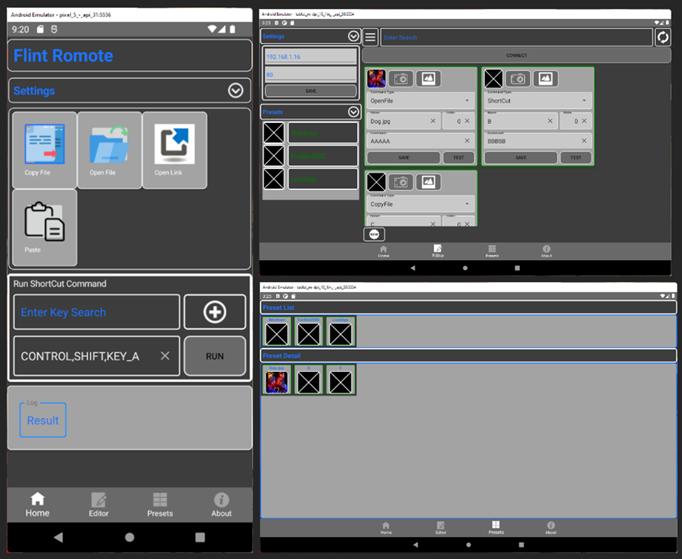Focus the Enter Key Search field
The width and height of the screenshot is (682, 559).
tap(97, 312)
